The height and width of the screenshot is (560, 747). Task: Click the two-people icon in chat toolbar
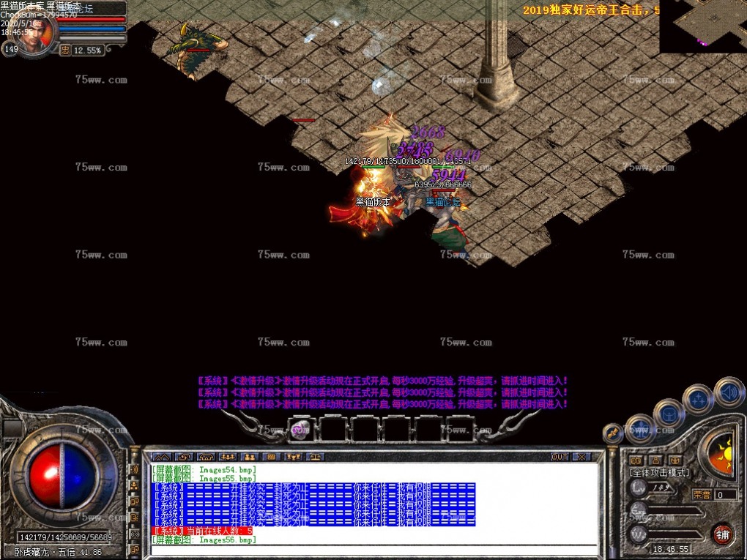pos(249,457)
